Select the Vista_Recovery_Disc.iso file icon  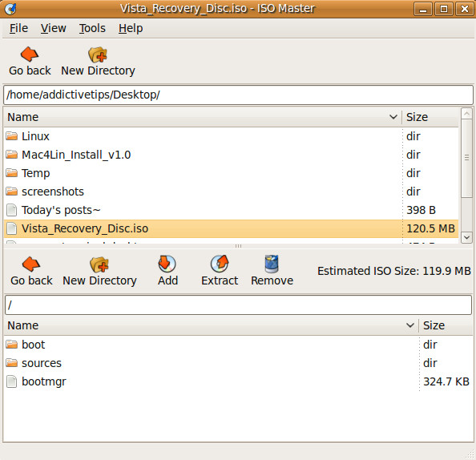(x=11, y=228)
